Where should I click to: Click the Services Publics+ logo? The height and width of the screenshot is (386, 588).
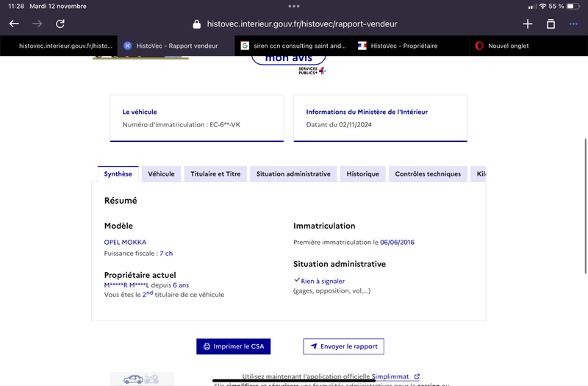[x=312, y=71]
